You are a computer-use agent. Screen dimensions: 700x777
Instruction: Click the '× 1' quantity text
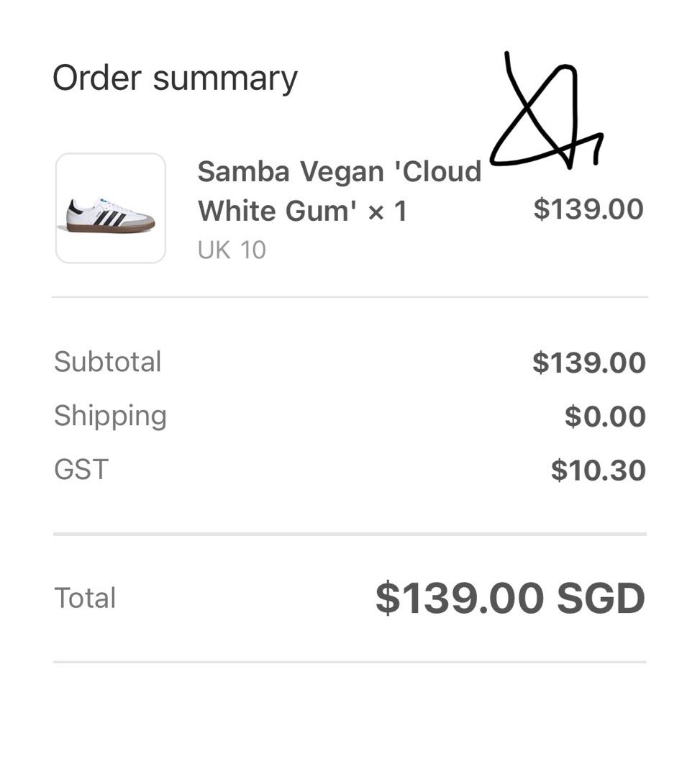click(x=387, y=211)
